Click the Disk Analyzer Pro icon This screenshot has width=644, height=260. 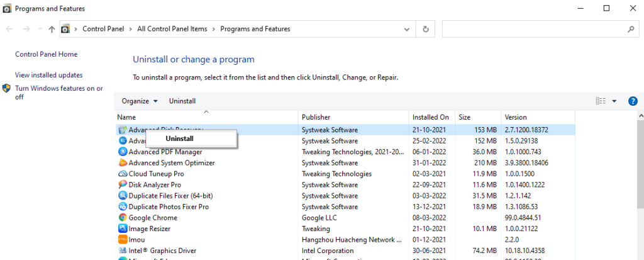pos(123,184)
